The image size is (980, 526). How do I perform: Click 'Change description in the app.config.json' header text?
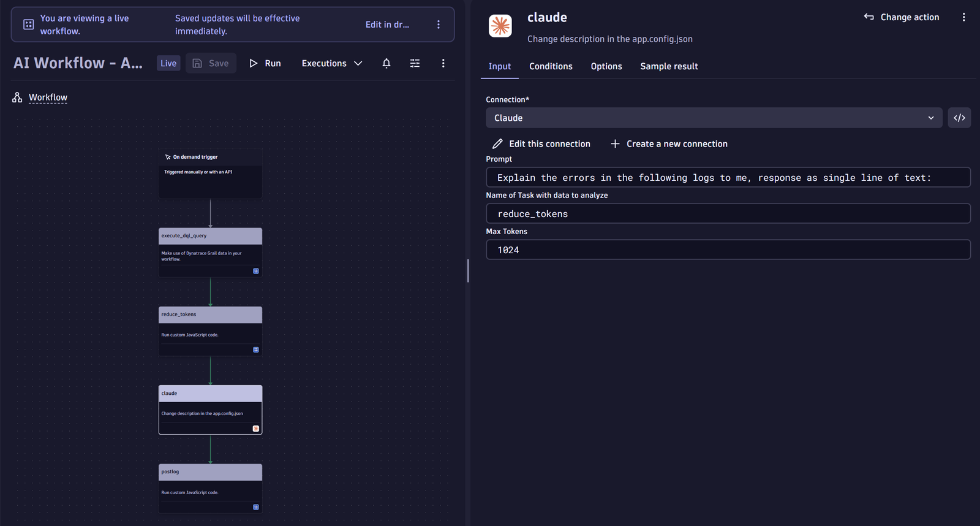click(610, 39)
